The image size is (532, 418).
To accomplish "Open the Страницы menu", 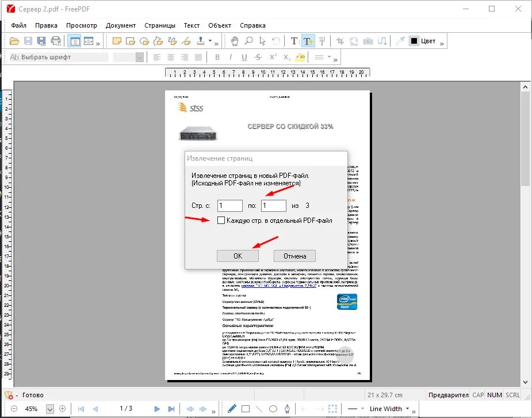I will click(x=160, y=25).
